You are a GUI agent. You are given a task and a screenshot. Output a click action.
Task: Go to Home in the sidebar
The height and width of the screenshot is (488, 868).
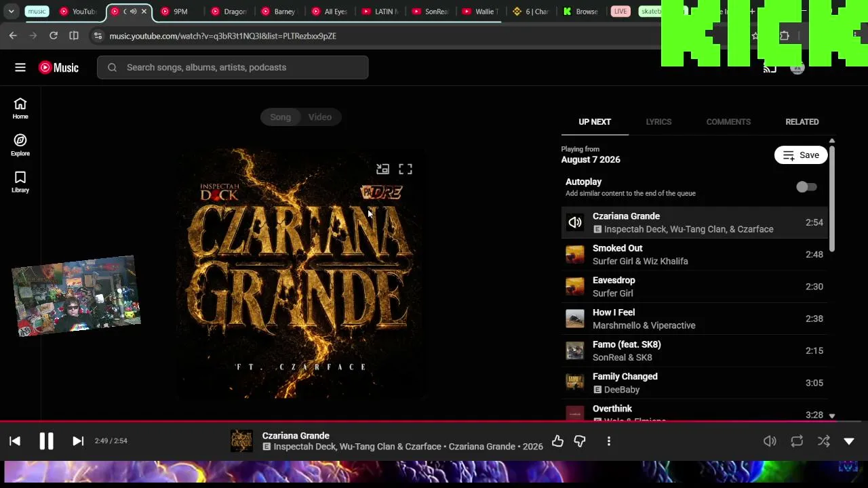20,108
